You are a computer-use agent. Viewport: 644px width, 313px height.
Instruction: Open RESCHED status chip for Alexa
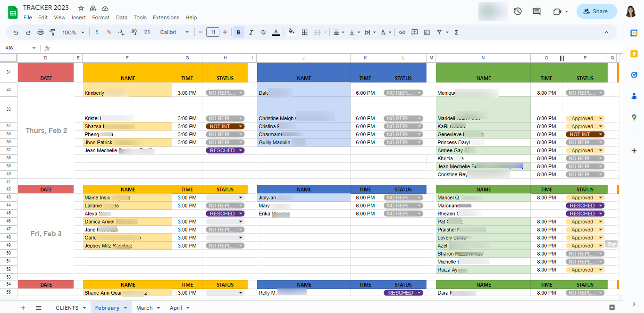225,214
